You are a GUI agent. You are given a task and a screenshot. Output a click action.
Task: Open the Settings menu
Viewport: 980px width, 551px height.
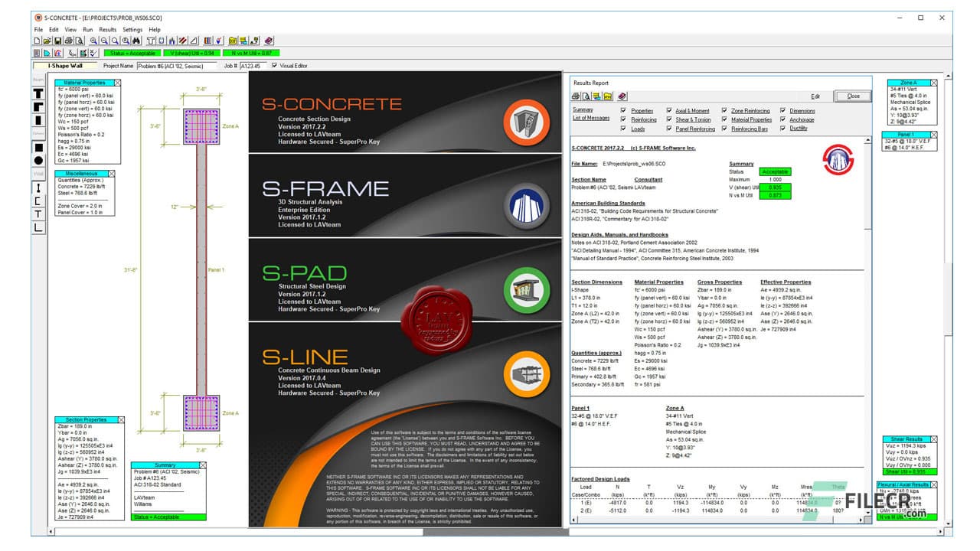pyautogui.click(x=132, y=30)
